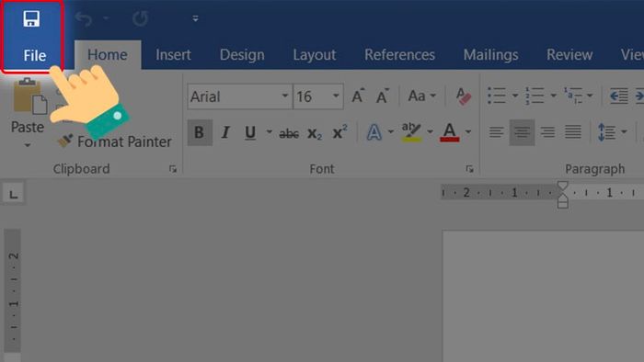Click the First Line Indent marker on ruler
644x362 pixels.
563,186
